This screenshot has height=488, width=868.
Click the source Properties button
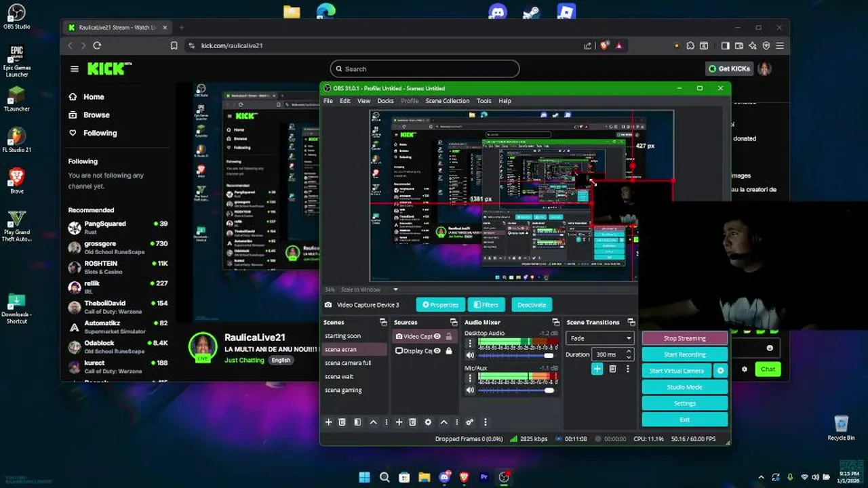pos(441,305)
